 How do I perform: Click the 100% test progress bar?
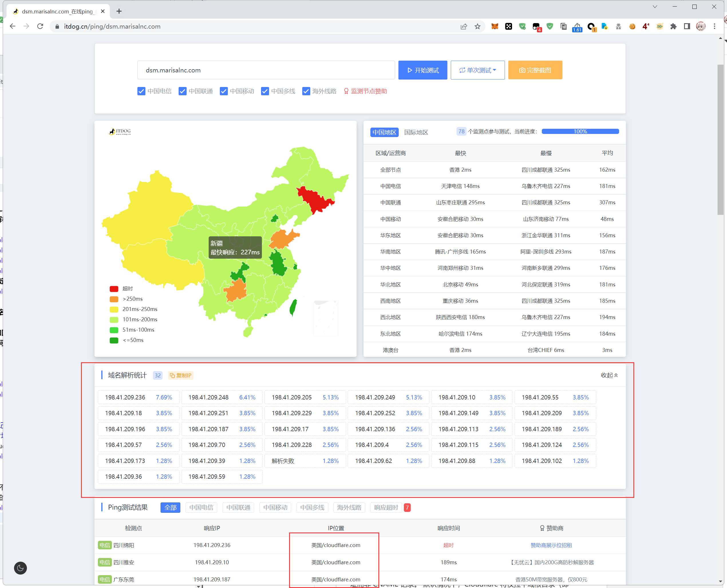click(580, 131)
